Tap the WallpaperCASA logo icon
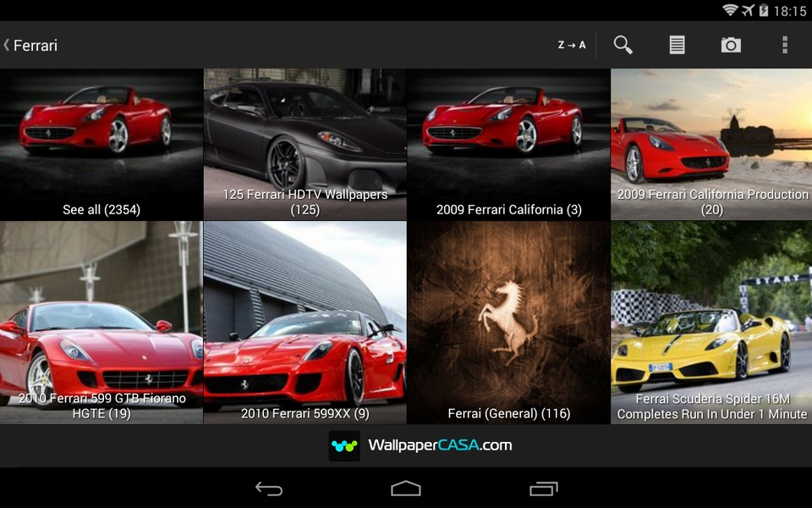This screenshot has height=508, width=812. 344,446
